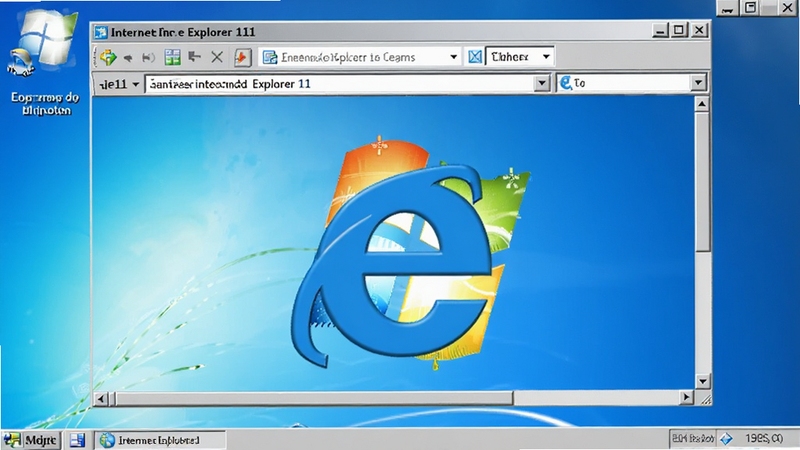Click the vertical scrollbar down arrow
Screen dimensions: 800x450
(703, 381)
